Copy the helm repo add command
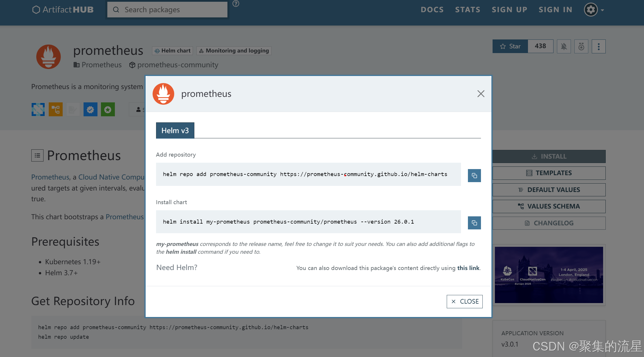 (474, 175)
